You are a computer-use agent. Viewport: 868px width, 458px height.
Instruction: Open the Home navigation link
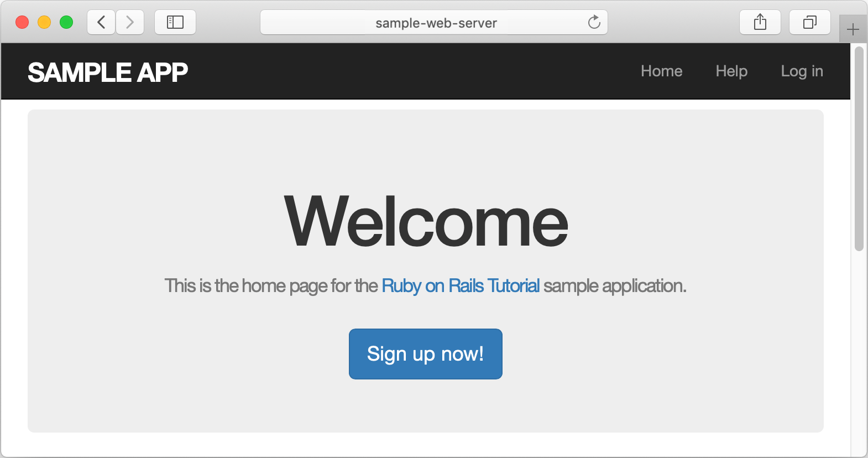click(661, 71)
